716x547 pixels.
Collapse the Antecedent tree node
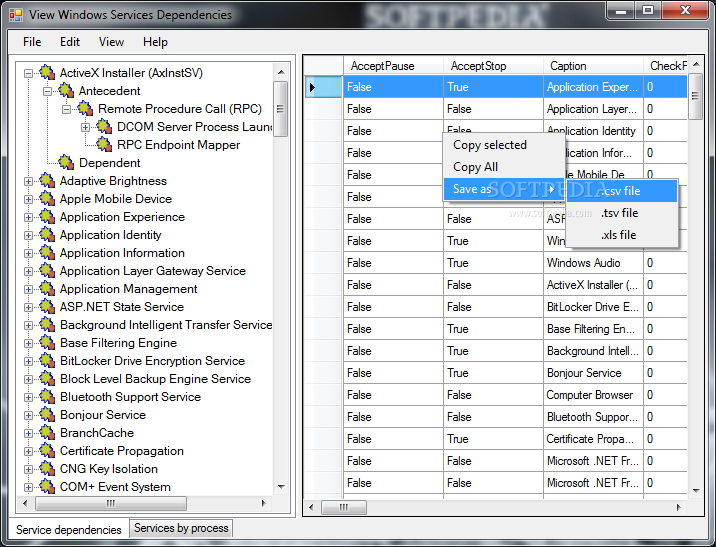point(47,91)
